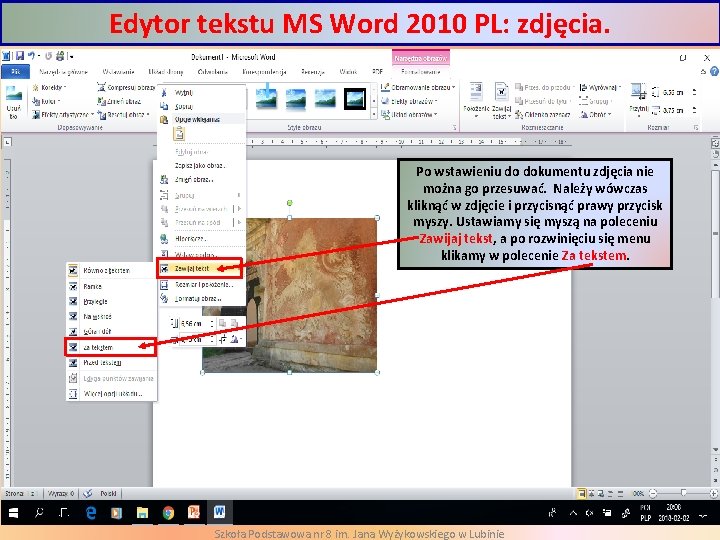This screenshot has width=720, height=540.
Task: Choose Kopiuj in the context menu
Action: 201,107
